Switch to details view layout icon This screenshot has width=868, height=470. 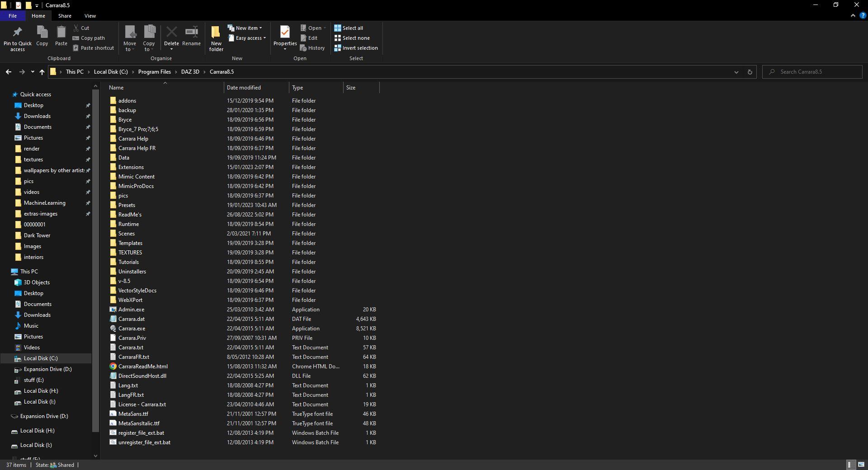pos(849,465)
